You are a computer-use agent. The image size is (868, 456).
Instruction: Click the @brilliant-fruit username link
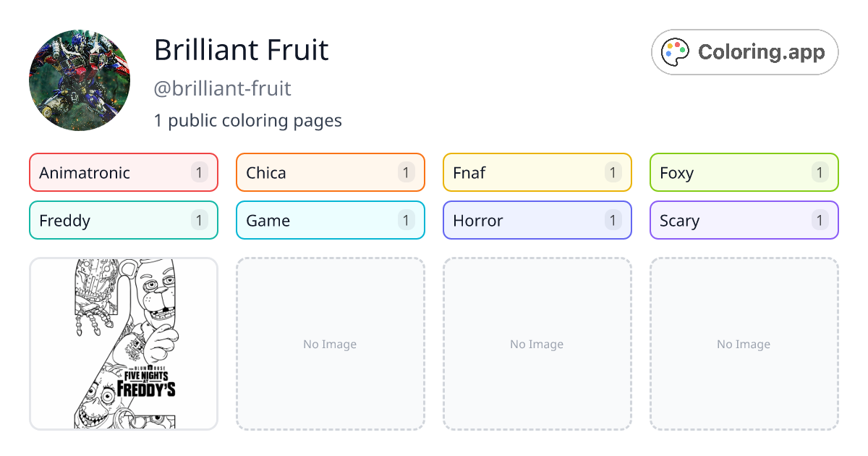[x=222, y=88]
